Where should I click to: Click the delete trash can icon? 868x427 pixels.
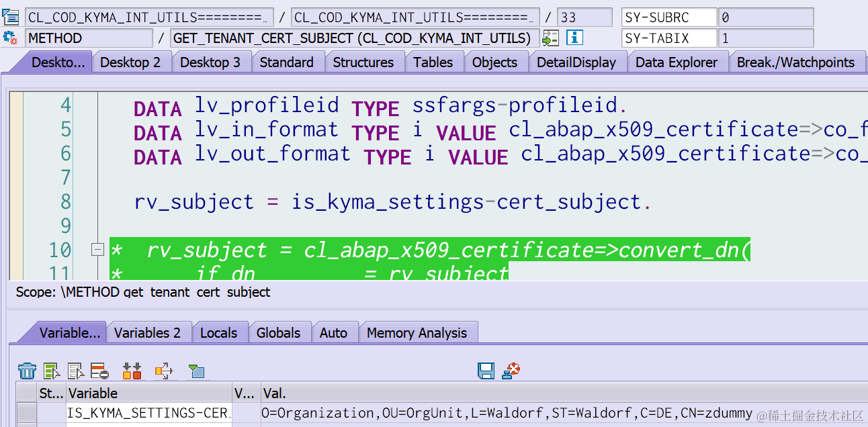pyautogui.click(x=27, y=370)
